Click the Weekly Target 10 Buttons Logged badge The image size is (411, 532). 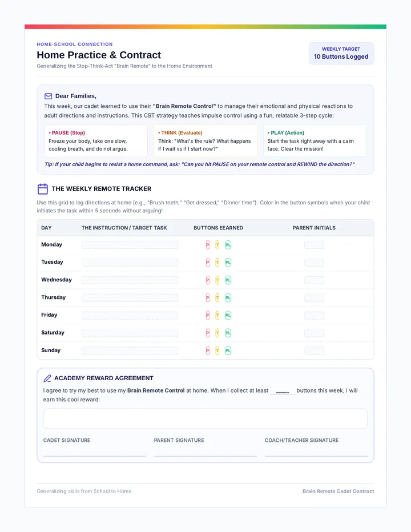(341, 53)
